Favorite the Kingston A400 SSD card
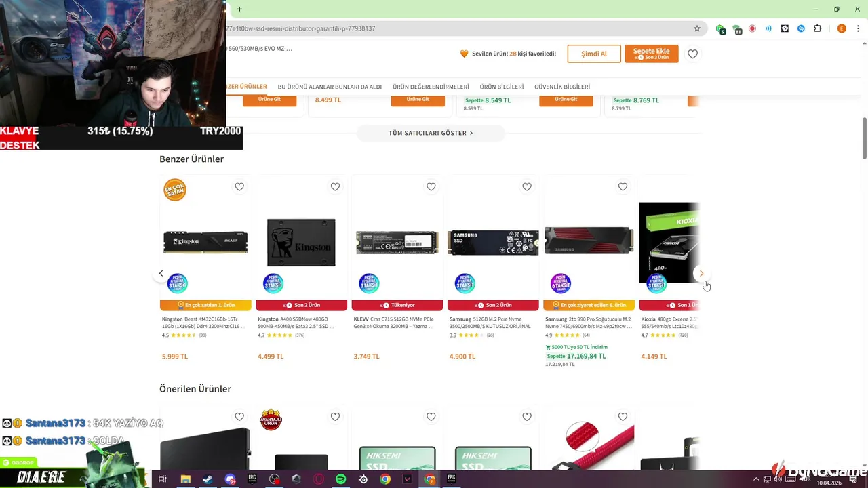 (335, 187)
